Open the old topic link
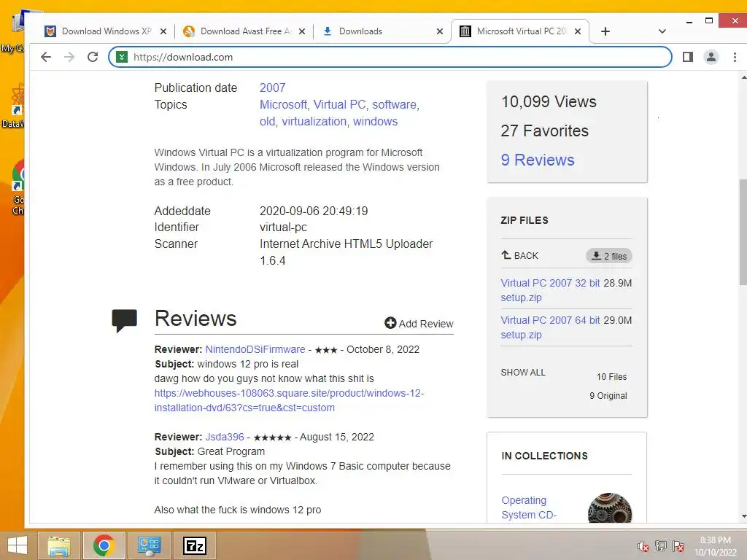 (267, 122)
